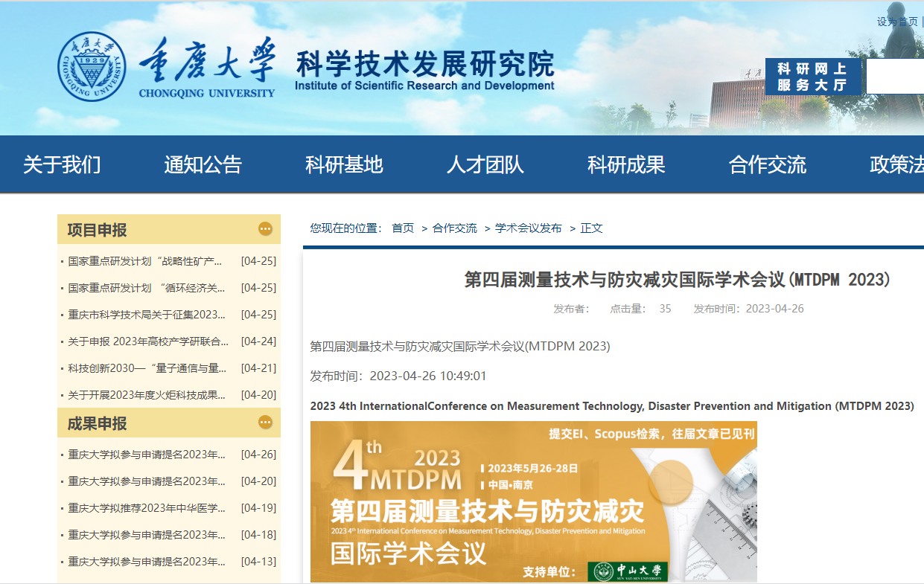924x584 pixels.
Task: Go to 首页 in breadcrumb
Action: (403, 228)
